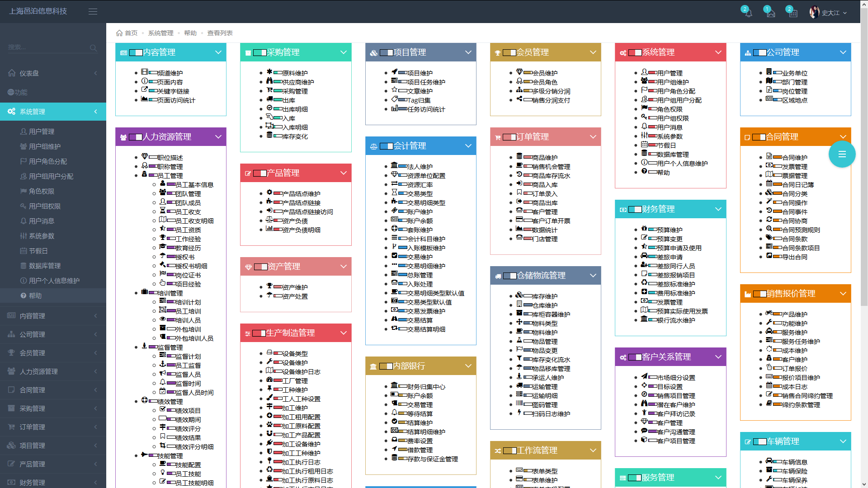
Task: Click the 会员管理 membership icon in sidebar
Action: point(11,353)
